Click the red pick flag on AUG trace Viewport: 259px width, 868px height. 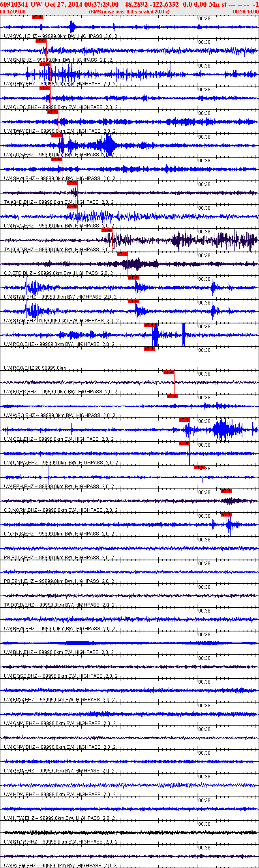57,135
